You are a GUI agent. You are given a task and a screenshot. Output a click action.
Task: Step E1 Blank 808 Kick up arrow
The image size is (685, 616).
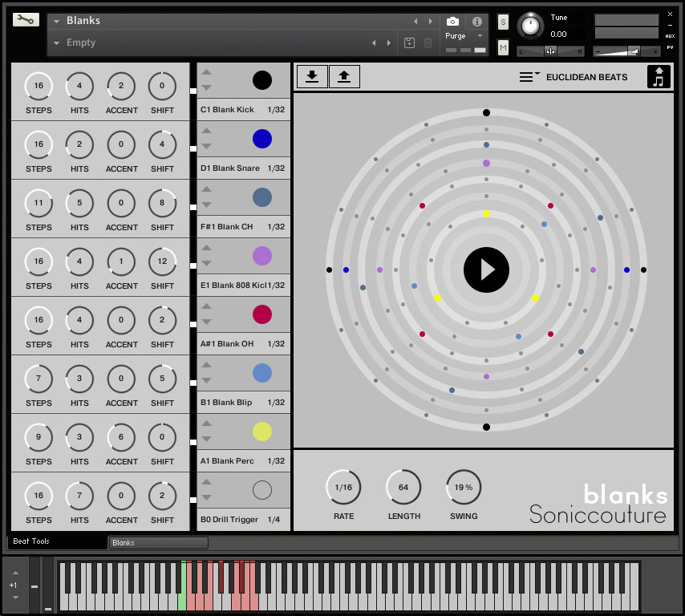click(207, 248)
